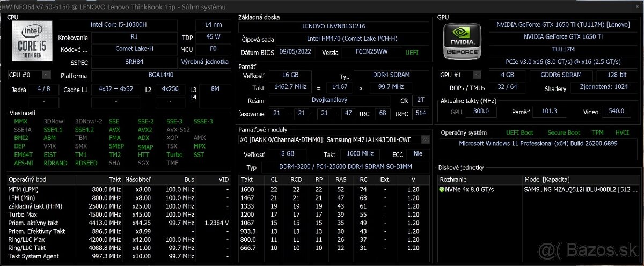
Task: Expand the memory module BANK 0 dropdown
Action: point(426,139)
